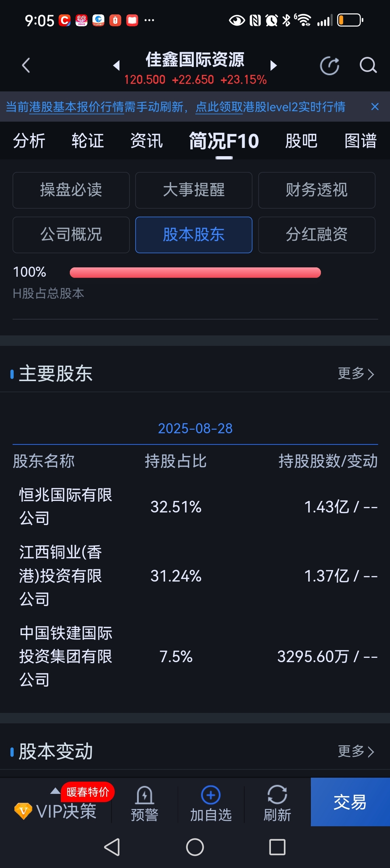Switch to the next stock with the right triangle
Image resolution: width=390 pixels, height=868 pixels.
coord(273,65)
